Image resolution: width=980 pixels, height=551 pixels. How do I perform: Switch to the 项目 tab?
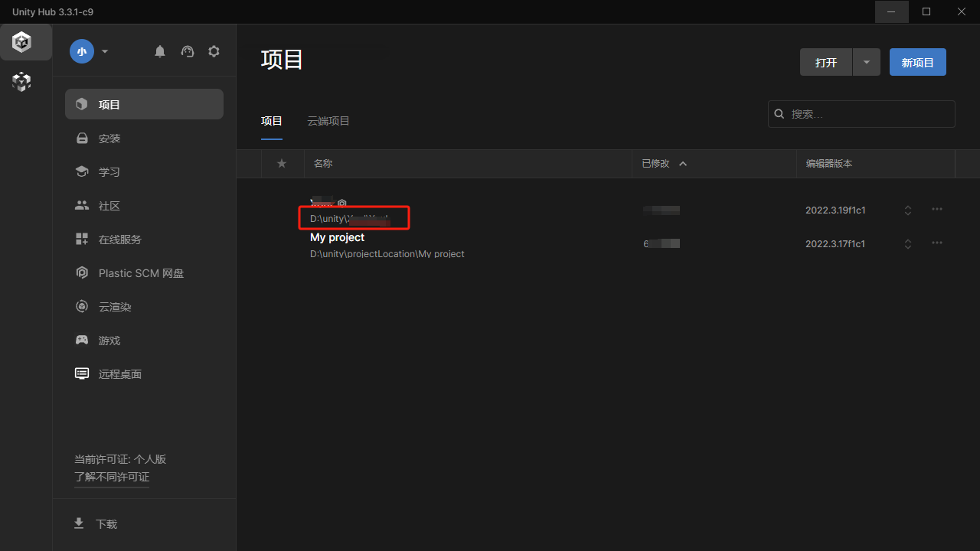(x=272, y=121)
